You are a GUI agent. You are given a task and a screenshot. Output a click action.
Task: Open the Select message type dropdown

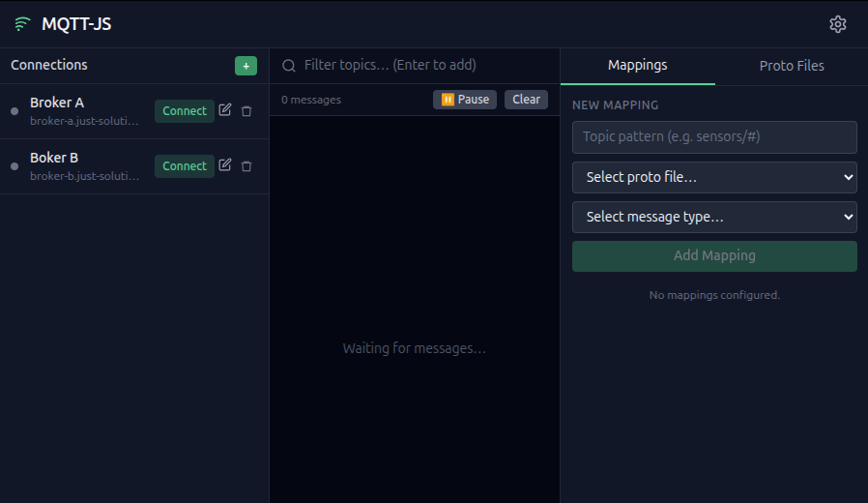click(x=714, y=217)
